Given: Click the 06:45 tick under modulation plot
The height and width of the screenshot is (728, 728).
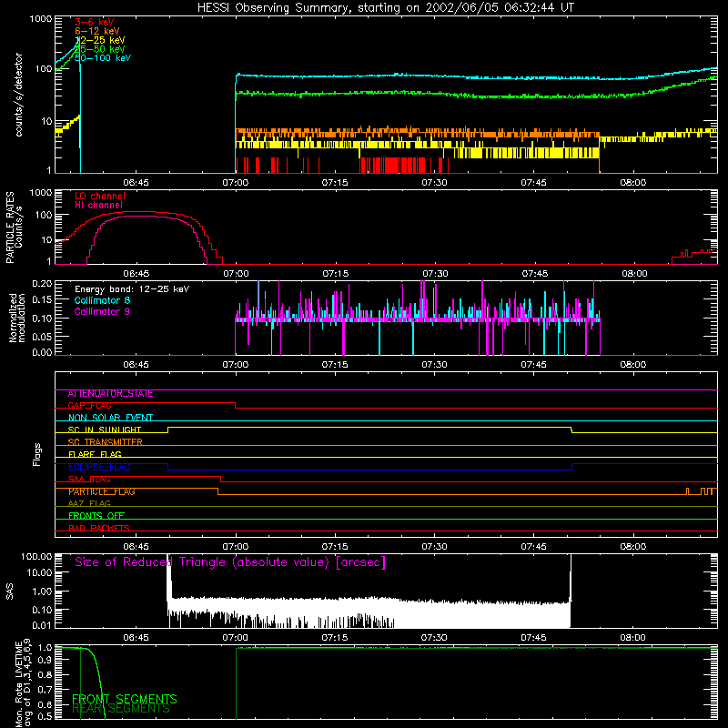Looking at the screenshot, I should [136, 365].
